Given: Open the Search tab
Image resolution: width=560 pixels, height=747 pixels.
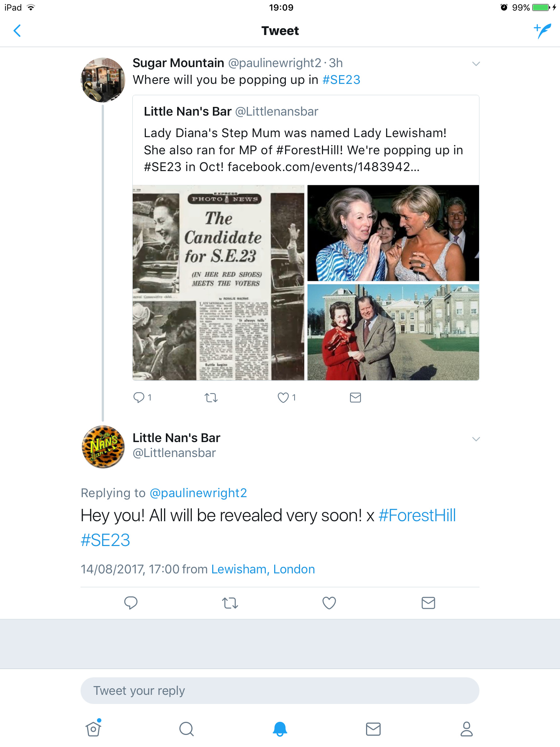Looking at the screenshot, I should click(x=187, y=729).
